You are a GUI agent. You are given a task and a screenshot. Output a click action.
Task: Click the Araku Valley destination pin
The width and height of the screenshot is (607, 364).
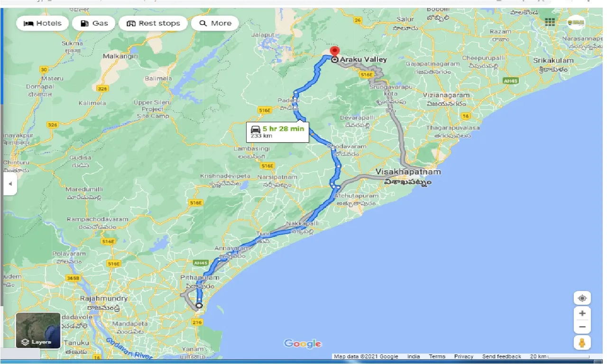pyautogui.click(x=335, y=52)
